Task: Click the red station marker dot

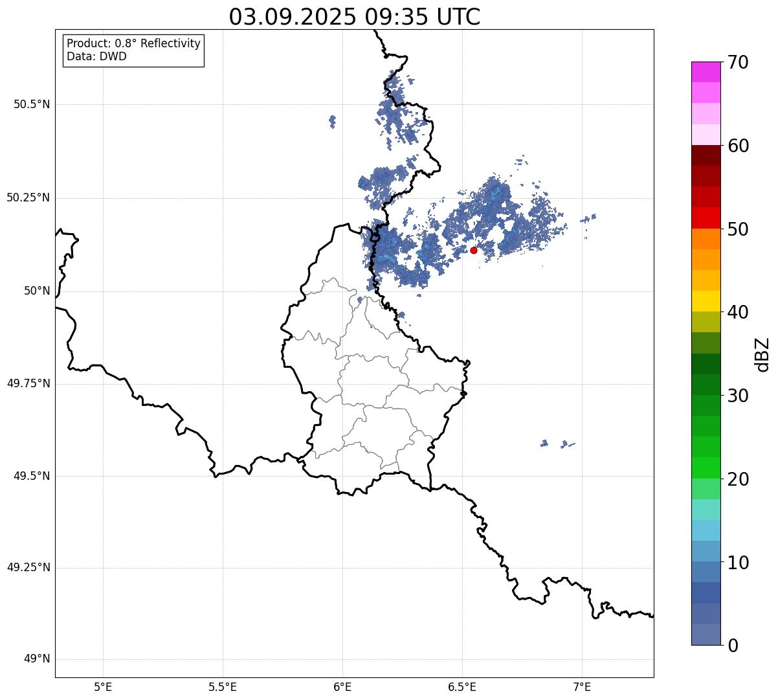Action: (474, 250)
